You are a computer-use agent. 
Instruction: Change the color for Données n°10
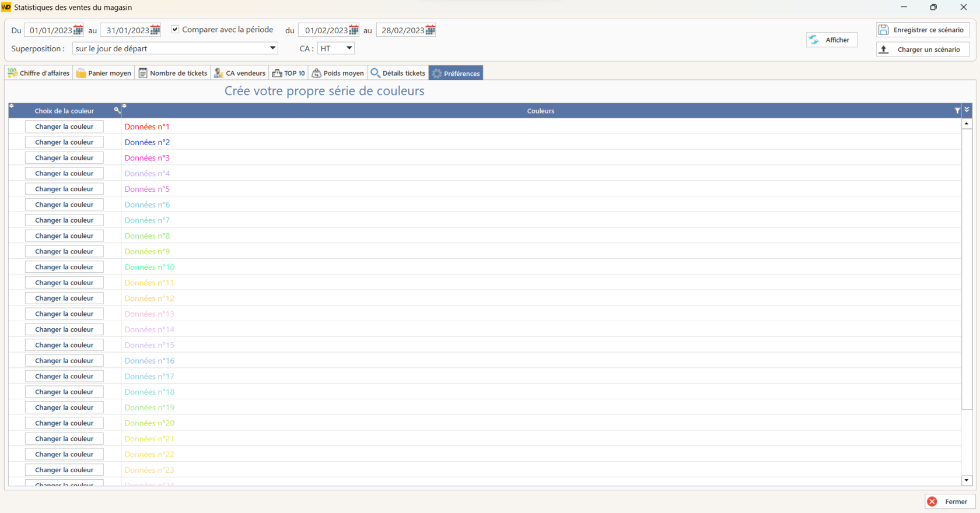pyautogui.click(x=64, y=267)
